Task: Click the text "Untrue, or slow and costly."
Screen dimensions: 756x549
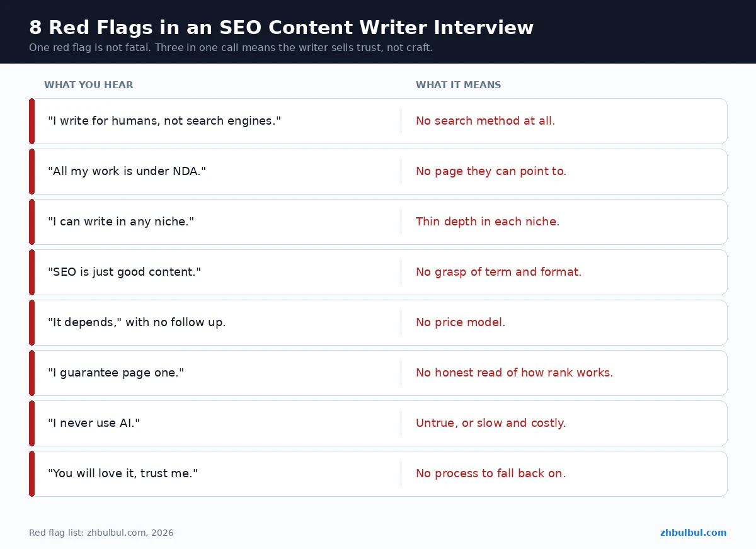Action: tap(491, 423)
